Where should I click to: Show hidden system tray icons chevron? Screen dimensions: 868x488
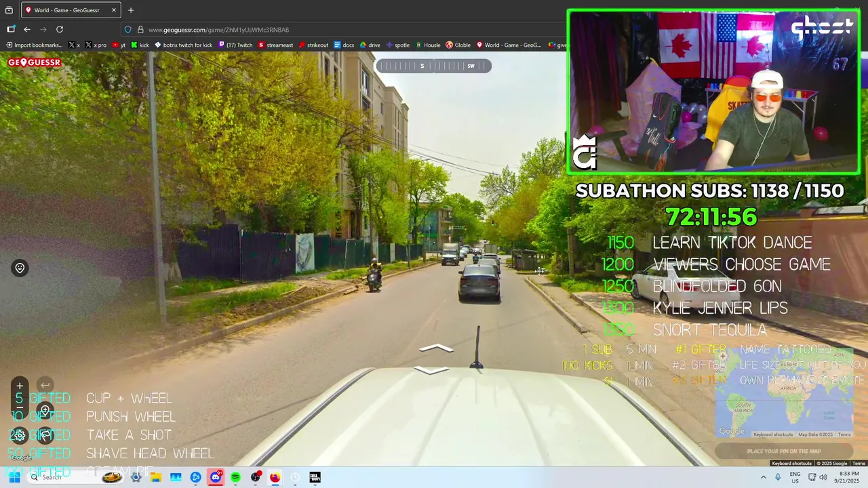tap(764, 477)
